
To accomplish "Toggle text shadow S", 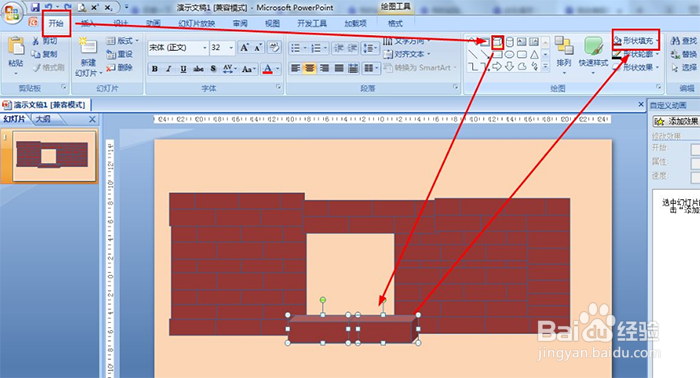I will pyautogui.click(x=213, y=69).
